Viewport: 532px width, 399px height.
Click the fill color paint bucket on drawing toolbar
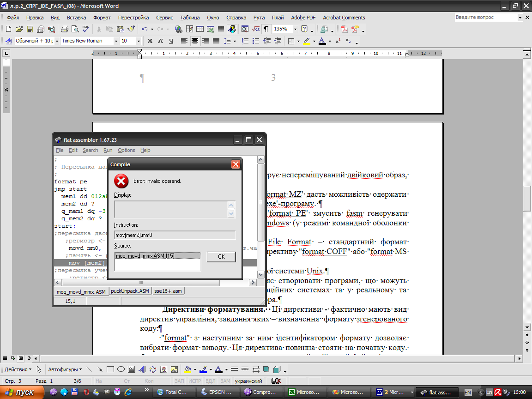[187, 369]
